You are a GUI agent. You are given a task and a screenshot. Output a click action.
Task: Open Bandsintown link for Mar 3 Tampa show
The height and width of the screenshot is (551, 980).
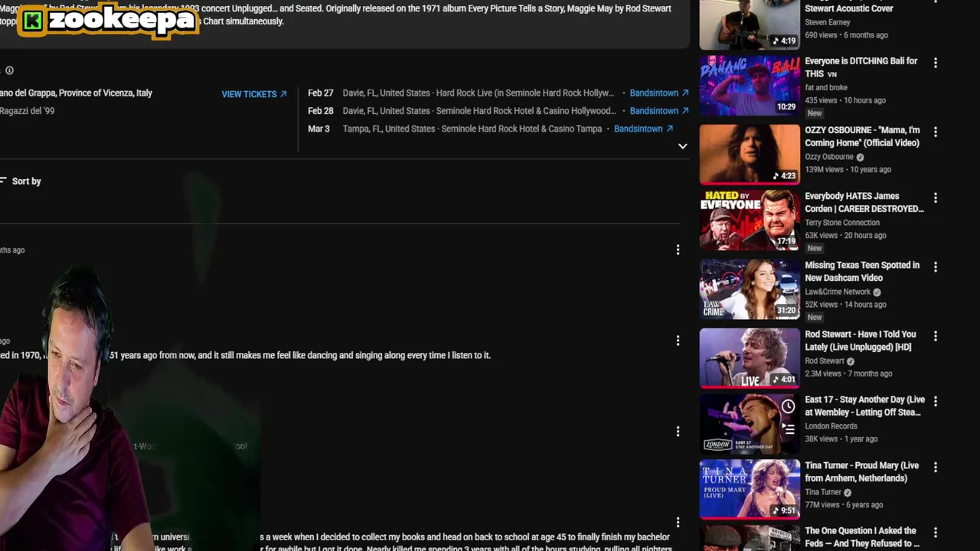point(644,129)
